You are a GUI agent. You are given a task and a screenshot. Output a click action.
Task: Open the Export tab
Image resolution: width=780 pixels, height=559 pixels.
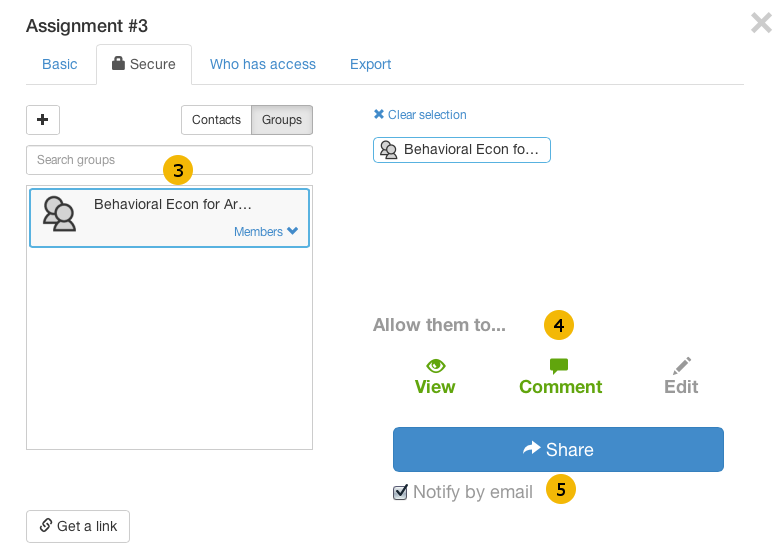click(x=371, y=64)
